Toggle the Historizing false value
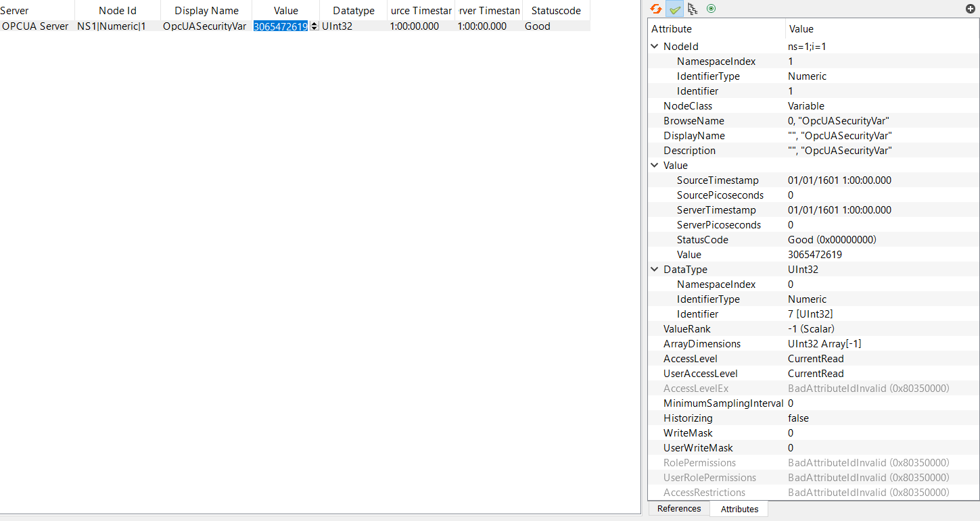This screenshot has height=521, width=980. point(797,418)
